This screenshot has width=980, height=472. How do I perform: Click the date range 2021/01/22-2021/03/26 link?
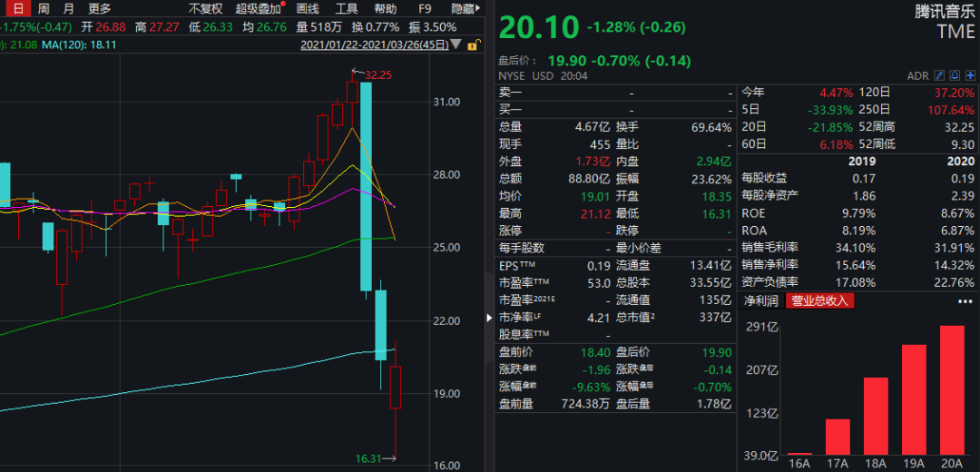(x=375, y=45)
